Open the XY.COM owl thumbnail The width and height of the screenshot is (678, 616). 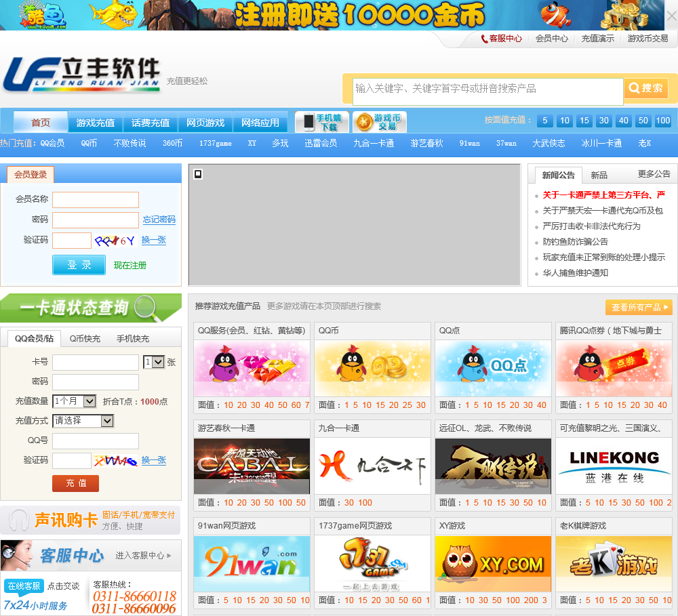[x=493, y=564]
